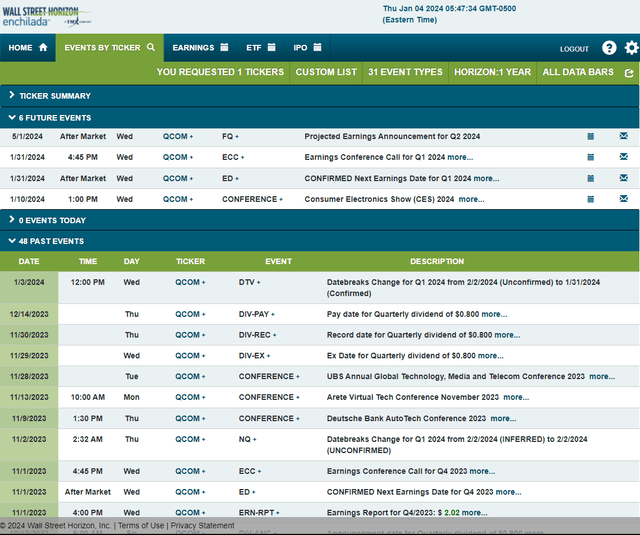Add the CES 2024 conference to calendar

pos(590,199)
